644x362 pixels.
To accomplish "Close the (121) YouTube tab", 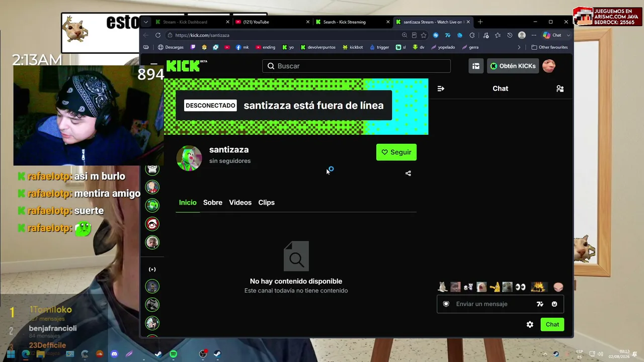I will [308, 22].
